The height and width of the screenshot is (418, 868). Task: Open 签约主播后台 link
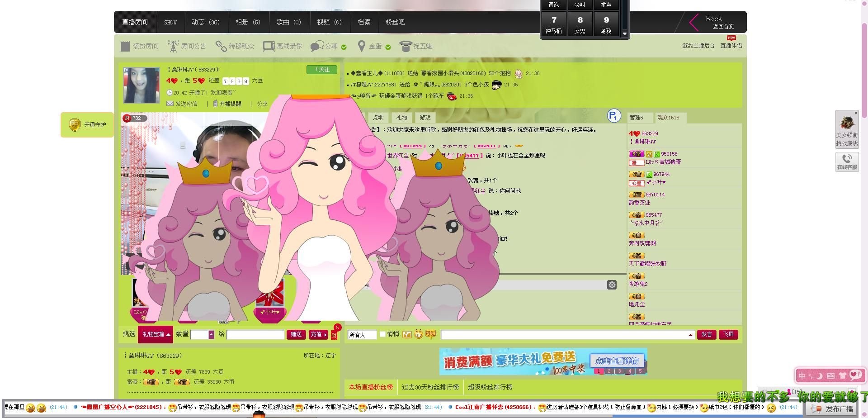698,46
